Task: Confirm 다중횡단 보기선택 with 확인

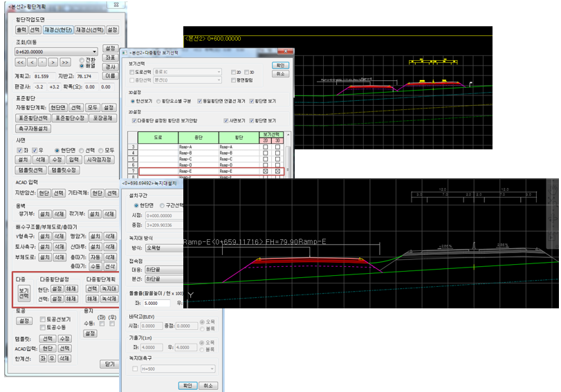Action: pyautogui.click(x=280, y=65)
